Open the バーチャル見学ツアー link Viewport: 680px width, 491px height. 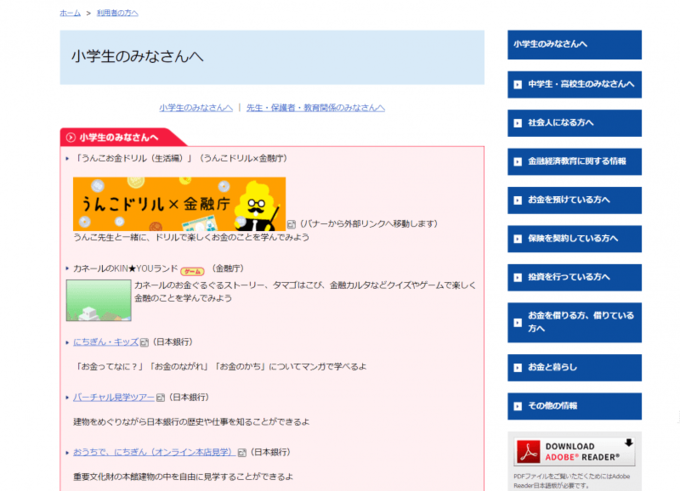click(x=113, y=397)
